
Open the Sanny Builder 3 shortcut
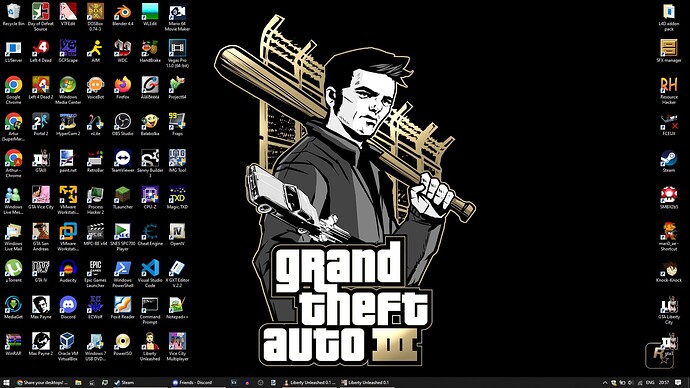[150, 164]
